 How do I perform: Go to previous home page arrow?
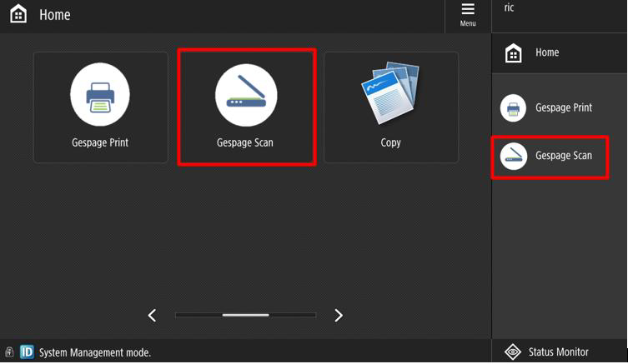pos(152,316)
